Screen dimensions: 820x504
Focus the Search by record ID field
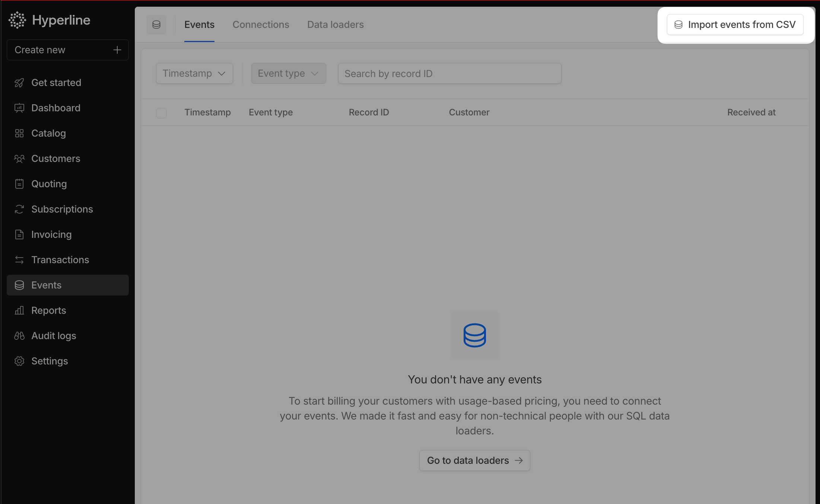[449, 73]
